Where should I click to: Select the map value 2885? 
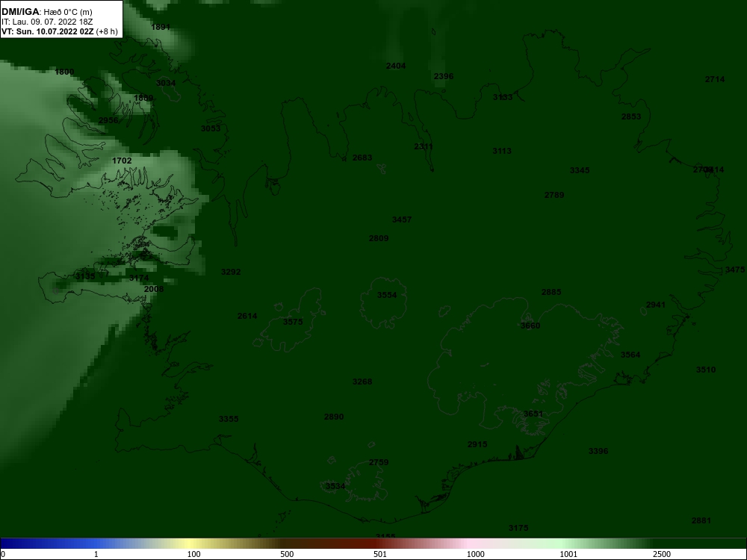coord(551,292)
